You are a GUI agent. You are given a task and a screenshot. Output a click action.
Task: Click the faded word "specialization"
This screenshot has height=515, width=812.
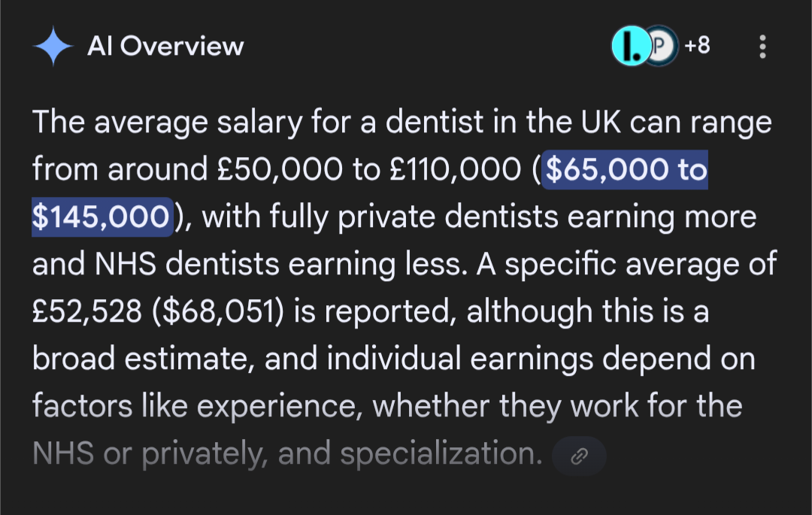point(441,454)
